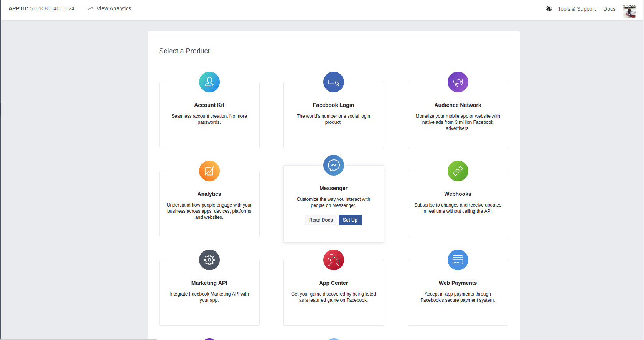Click the View Analytics trend arrow icon
Screen dimensions: 644x340
point(91,8)
